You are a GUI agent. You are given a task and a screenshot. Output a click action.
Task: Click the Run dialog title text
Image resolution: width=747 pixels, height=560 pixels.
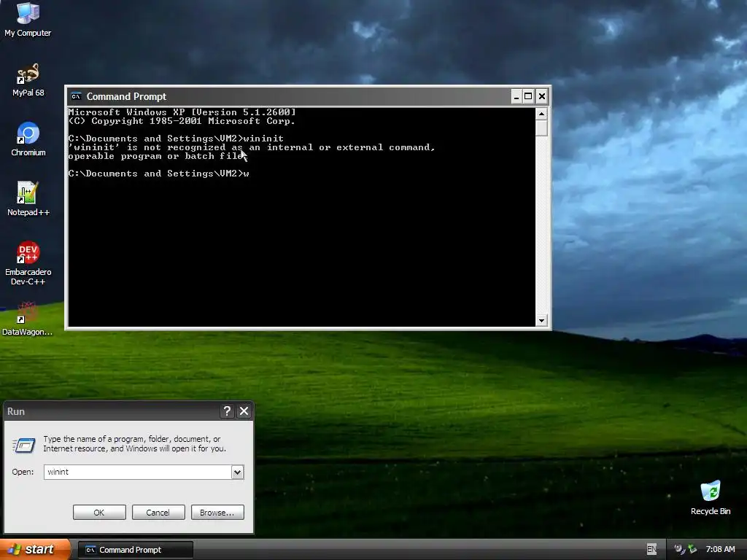(x=16, y=411)
